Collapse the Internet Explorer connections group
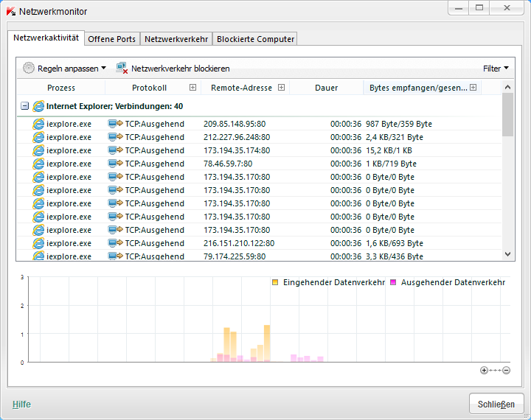The height and width of the screenshot is (420, 531). [x=25, y=106]
